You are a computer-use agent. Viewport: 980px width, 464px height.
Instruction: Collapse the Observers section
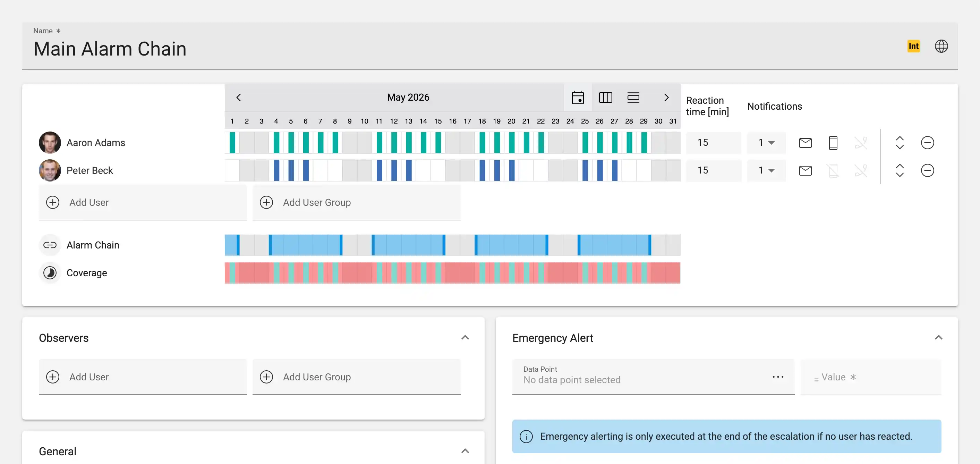click(x=465, y=338)
